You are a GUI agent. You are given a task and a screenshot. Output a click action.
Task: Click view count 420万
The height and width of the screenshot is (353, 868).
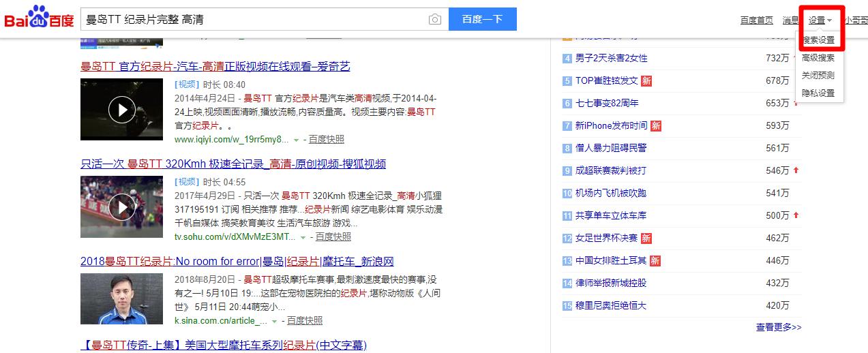777,305
